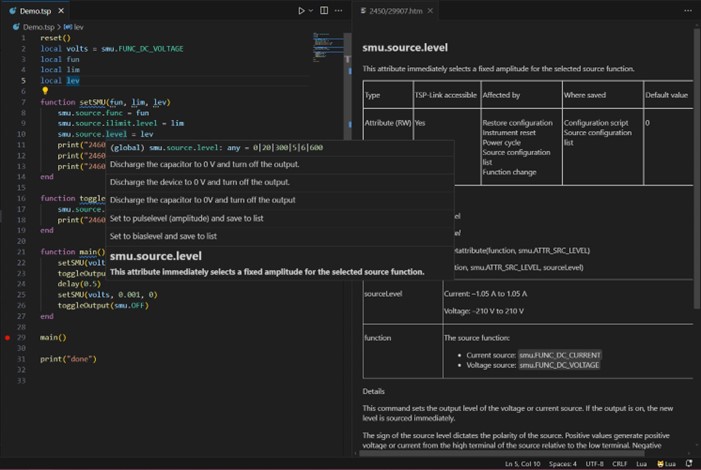Click the Lua extension status icon
The image size is (701, 470).
click(x=666, y=464)
